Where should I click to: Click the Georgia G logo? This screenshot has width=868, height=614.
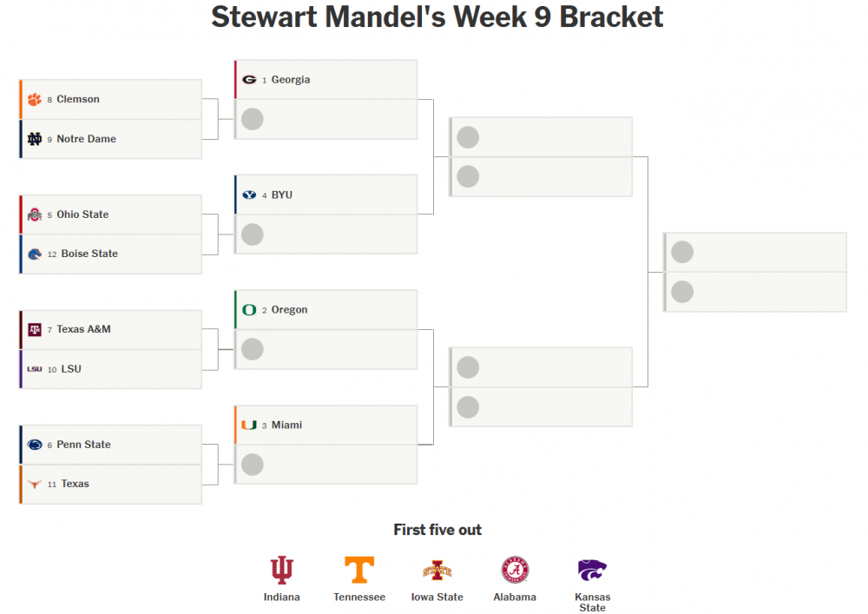(x=249, y=80)
